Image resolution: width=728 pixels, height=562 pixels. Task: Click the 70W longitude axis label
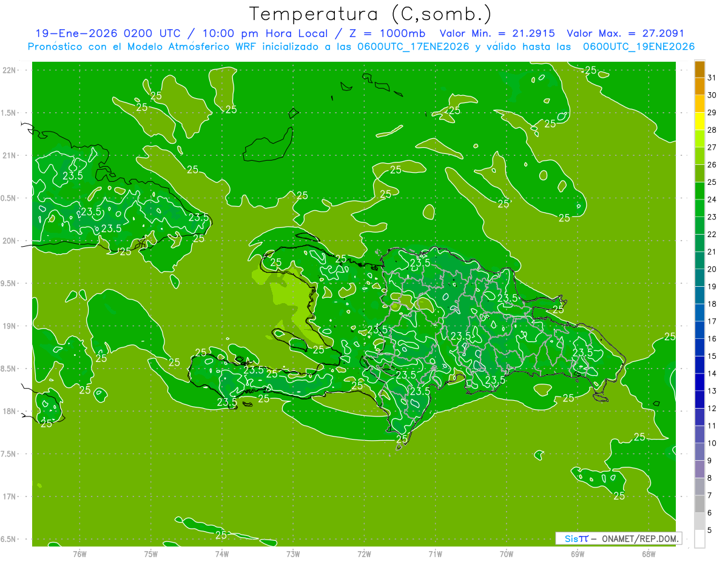507,554
